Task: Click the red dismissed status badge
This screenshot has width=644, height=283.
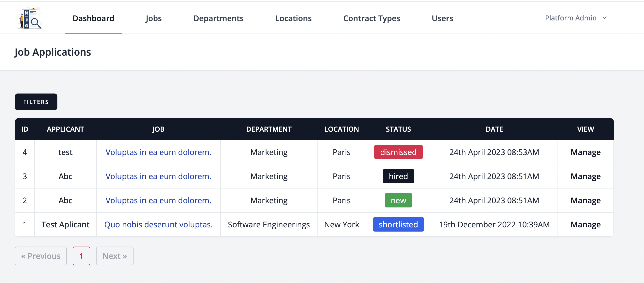Action: (398, 152)
